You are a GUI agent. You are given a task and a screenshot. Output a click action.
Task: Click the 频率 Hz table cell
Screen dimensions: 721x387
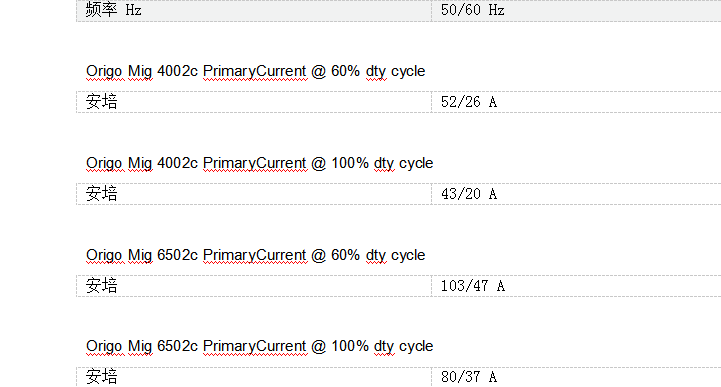pyautogui.click(x=254, y=11)
